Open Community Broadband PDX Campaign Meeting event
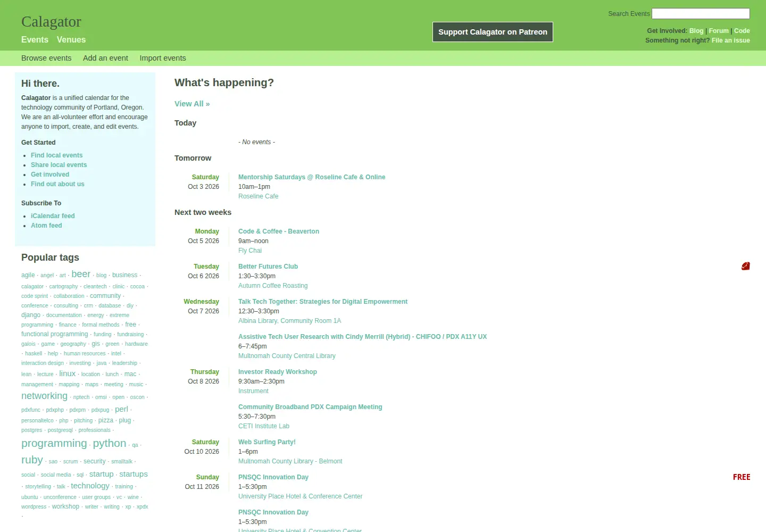 (x=310, y=407)
